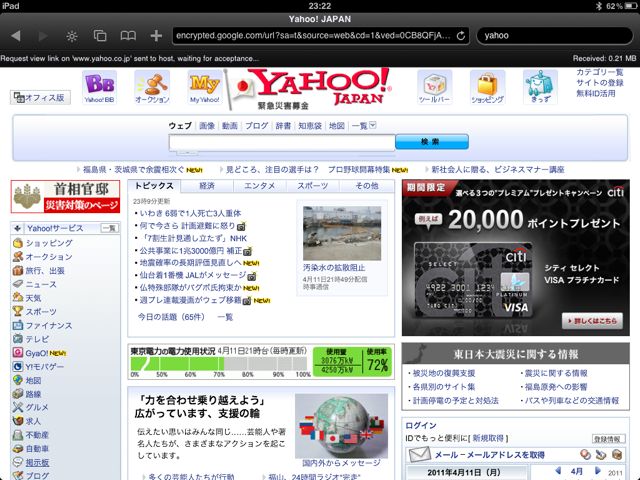Click the オフィス版 button

pos(40,97)
